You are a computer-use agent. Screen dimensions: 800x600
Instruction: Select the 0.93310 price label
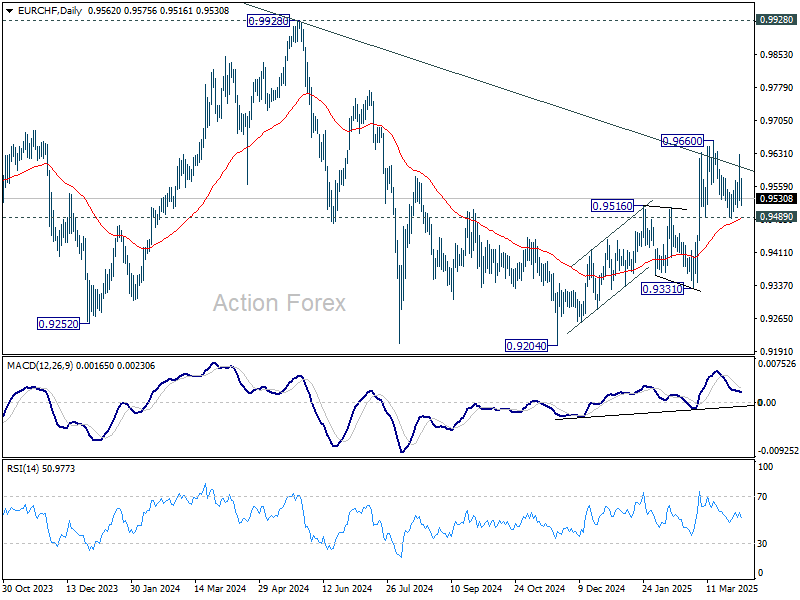point(662,289)
